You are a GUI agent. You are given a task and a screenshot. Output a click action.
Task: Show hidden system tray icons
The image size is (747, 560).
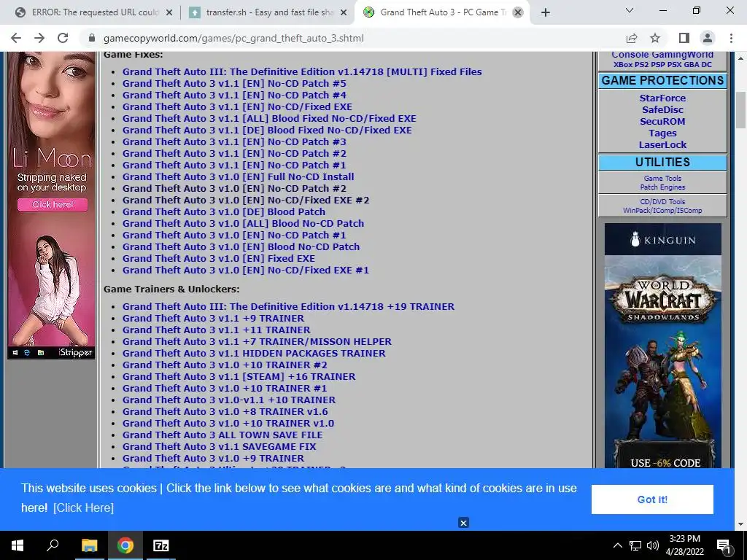617,545
